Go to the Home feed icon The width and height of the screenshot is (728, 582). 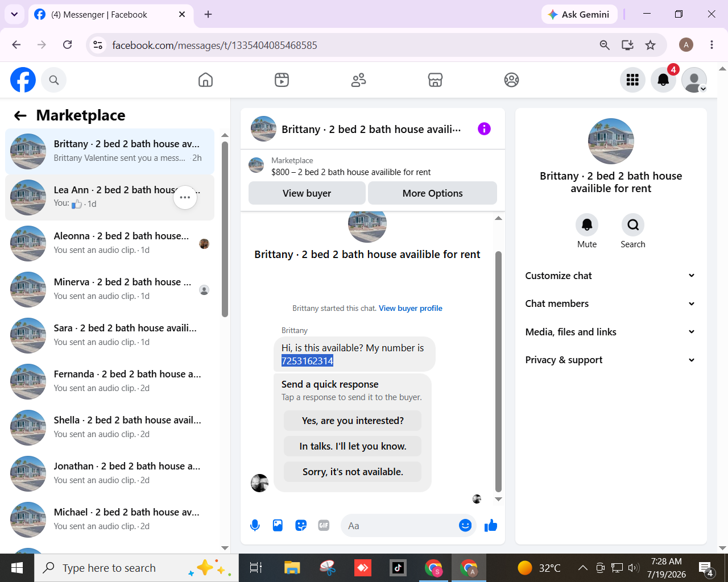[x=205, y=80]
